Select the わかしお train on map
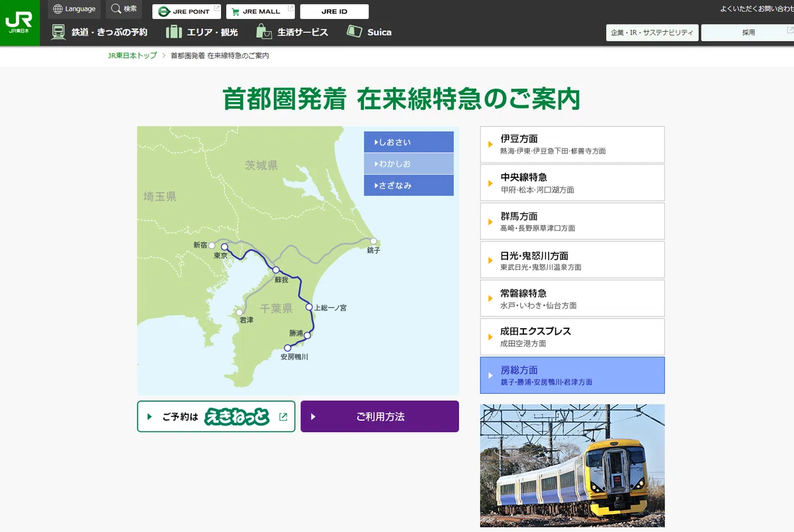The height and width of the screenshot is (532, 794). click(x=409, y=163)
